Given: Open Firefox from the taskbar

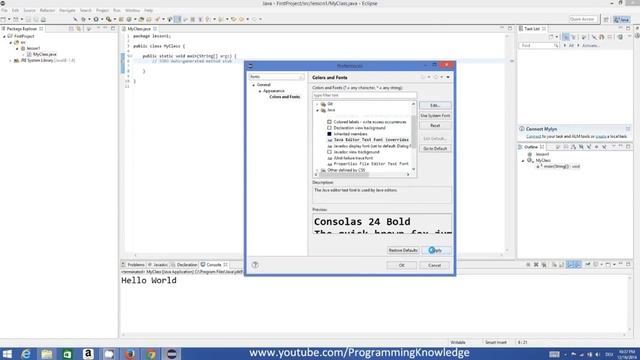Looking at the screenshot, I should (x=130, y=353).
